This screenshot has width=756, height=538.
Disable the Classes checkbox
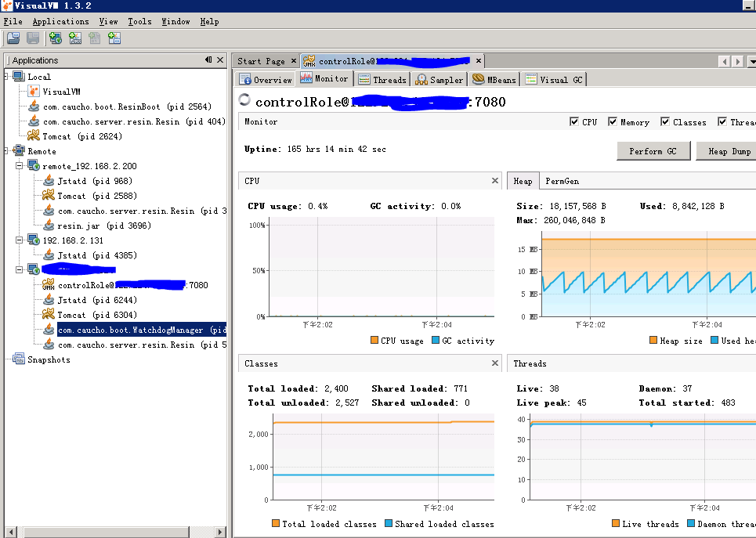pos(665,122)
